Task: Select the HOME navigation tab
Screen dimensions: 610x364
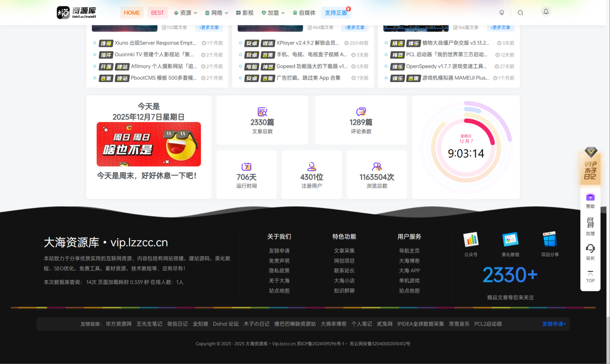Action: [132, 13]
